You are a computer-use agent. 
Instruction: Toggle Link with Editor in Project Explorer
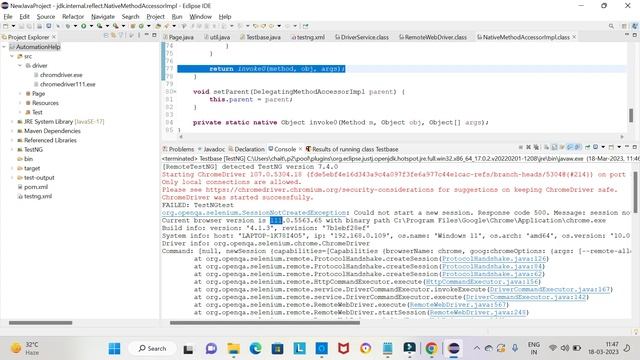114,36
